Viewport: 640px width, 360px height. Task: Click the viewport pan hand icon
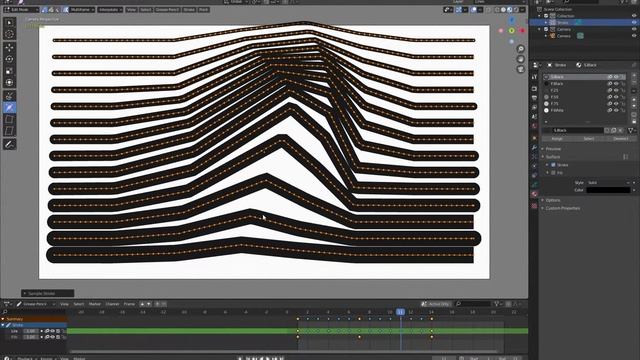click(520, 59)
